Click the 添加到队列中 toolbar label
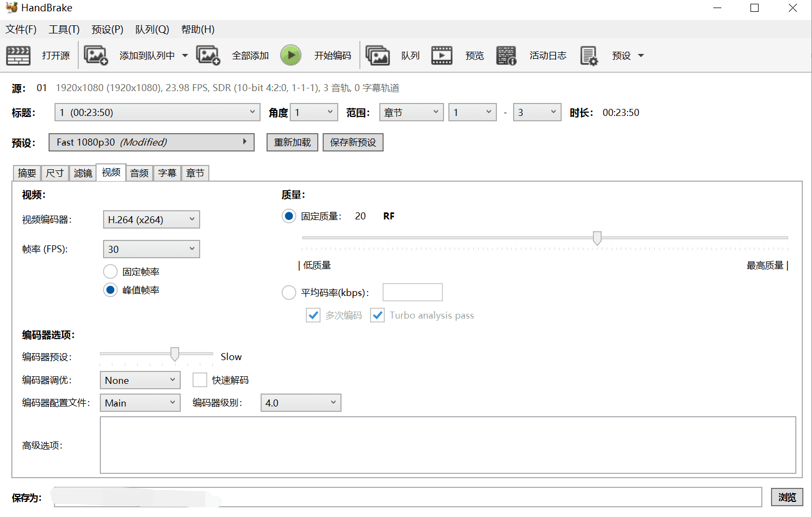Image resolution: width=812 pixels, height=517 pixels. click(x=147, y=56)
